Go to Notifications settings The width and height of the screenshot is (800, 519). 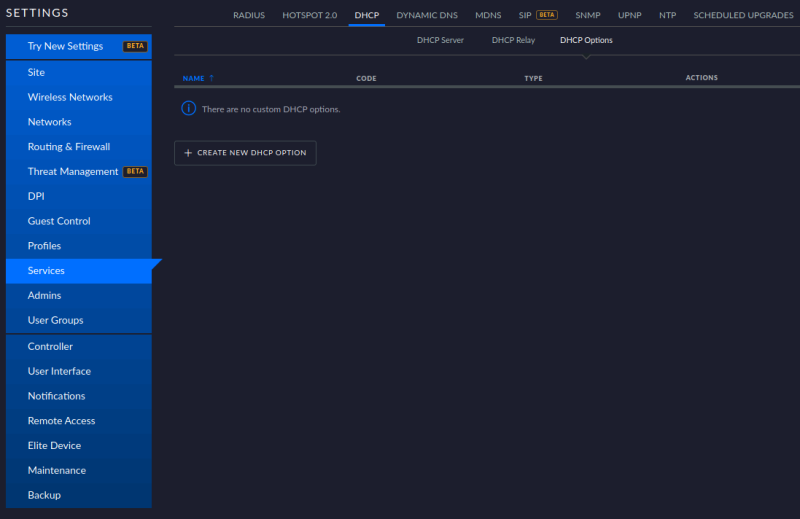(x=79, y=396)
